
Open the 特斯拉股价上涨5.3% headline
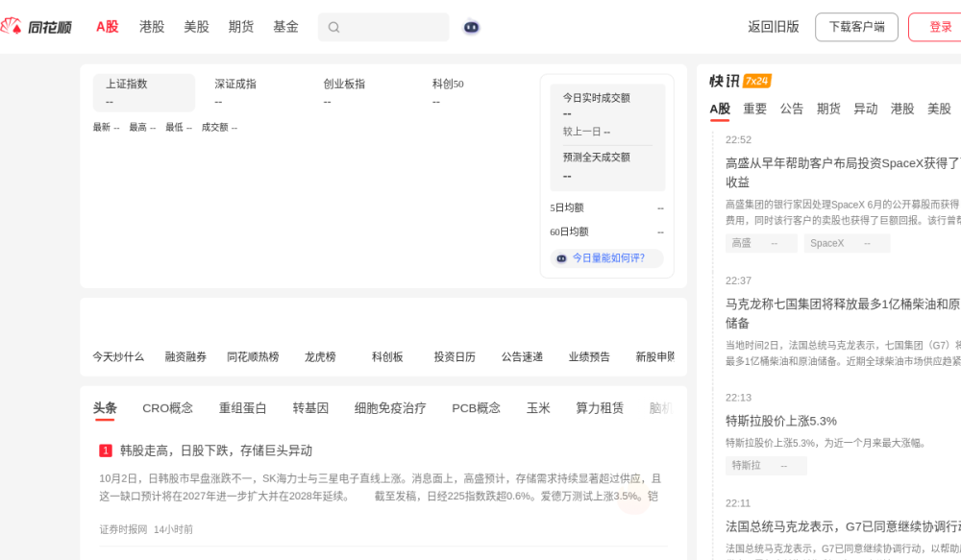tap(780, 422)
